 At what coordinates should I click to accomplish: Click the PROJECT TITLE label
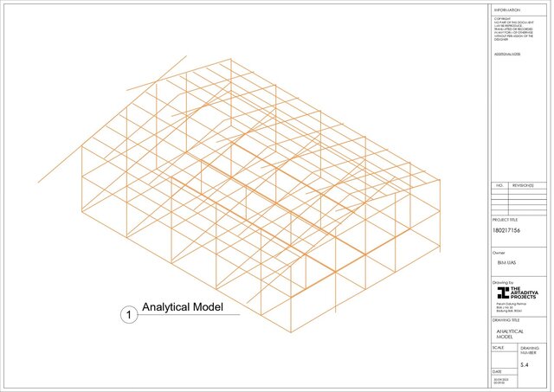506,221
